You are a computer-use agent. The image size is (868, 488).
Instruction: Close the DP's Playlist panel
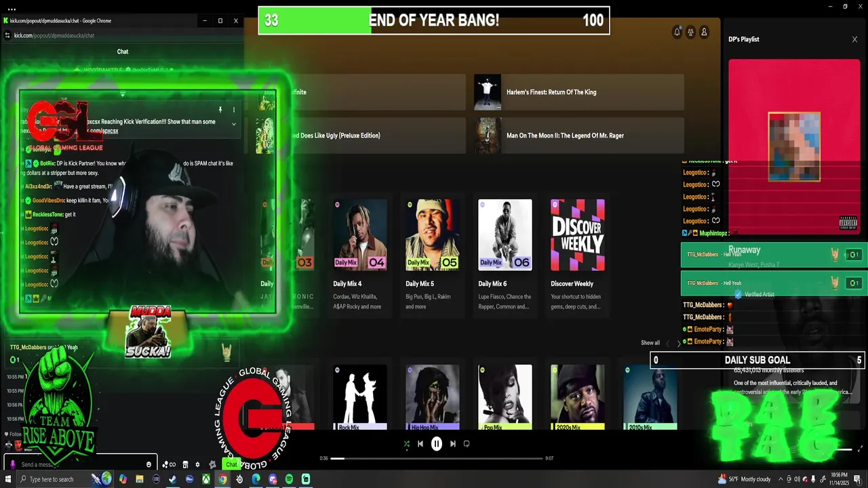[854, 39]
